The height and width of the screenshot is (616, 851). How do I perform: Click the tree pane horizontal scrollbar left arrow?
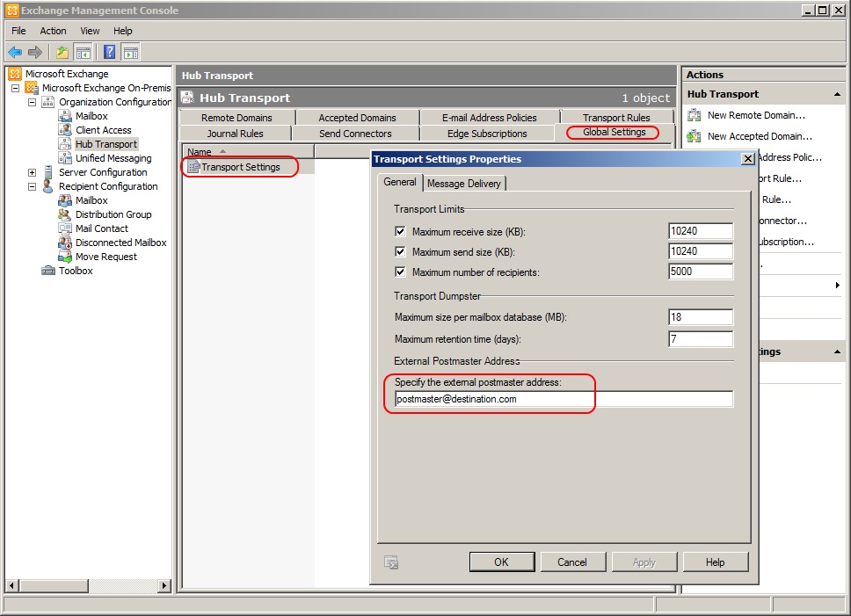coord(12,585)
